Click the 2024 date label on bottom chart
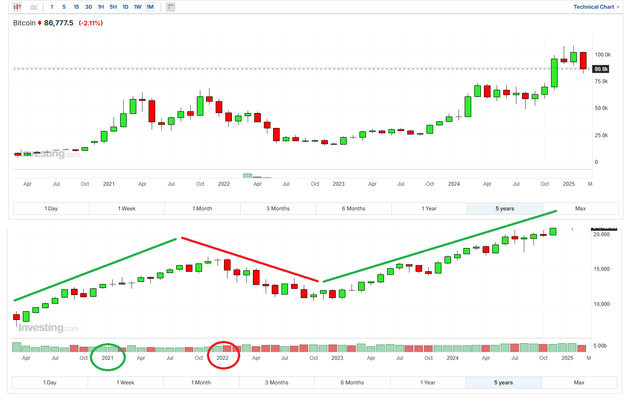 (452, 358)
